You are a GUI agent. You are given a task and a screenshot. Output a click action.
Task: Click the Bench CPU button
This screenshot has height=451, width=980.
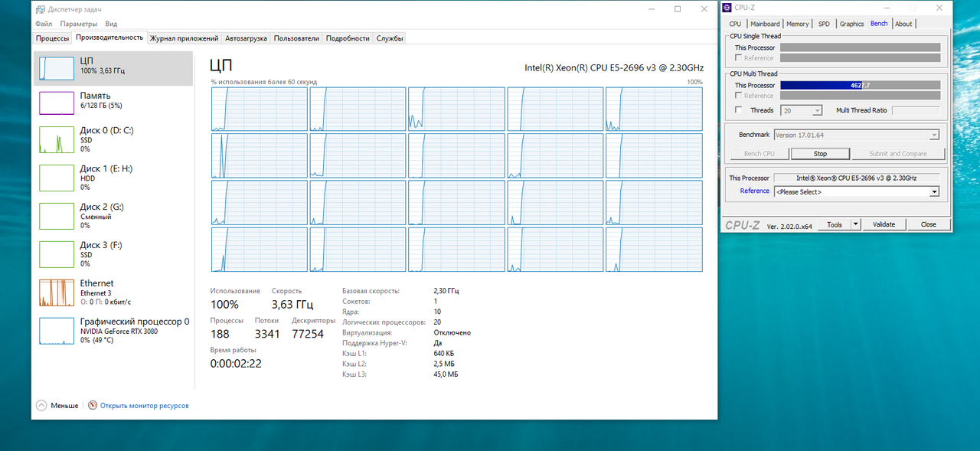(759, 154)
